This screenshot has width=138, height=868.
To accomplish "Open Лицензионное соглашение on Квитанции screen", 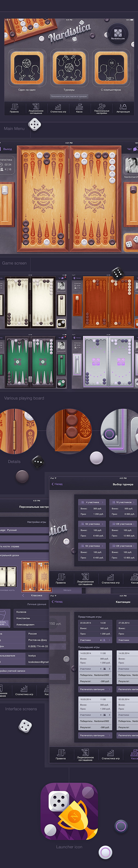I will [x=85, y=755].
